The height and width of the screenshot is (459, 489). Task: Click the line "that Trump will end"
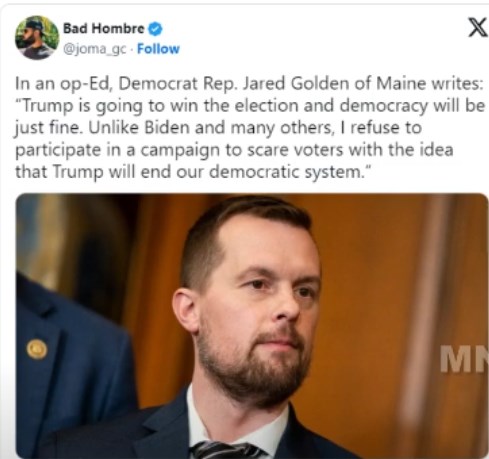coord(193,172)
